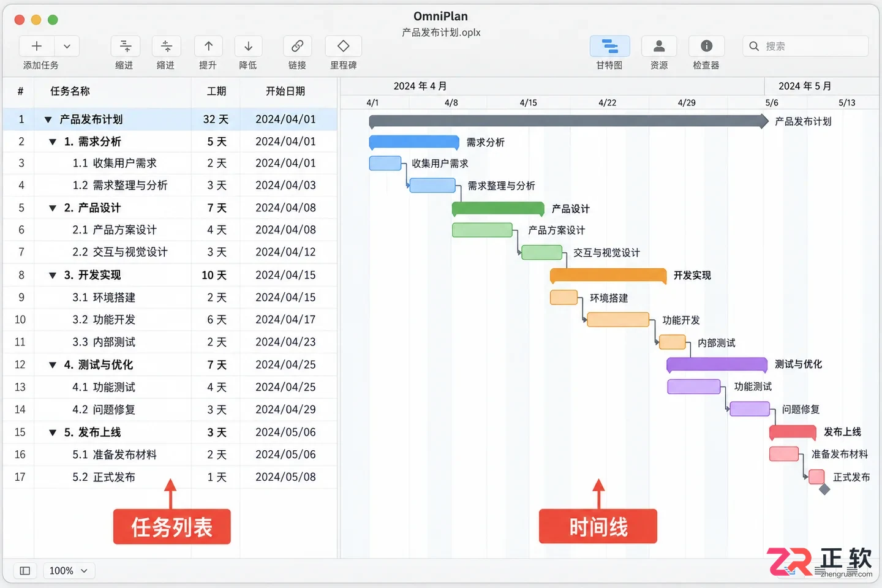Click the 降低 down-arrow icon
This screenshot has width=882, height=588.
pos(248,46)
